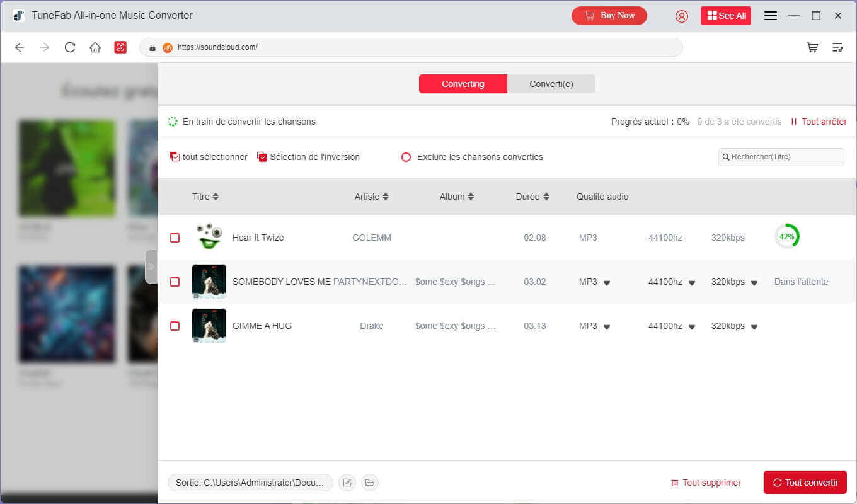The height and width of the screenshot is (504, 857).
Task: Click the output path 'Sortie: C:\Users...' field
Action: (x=250, y=483)
